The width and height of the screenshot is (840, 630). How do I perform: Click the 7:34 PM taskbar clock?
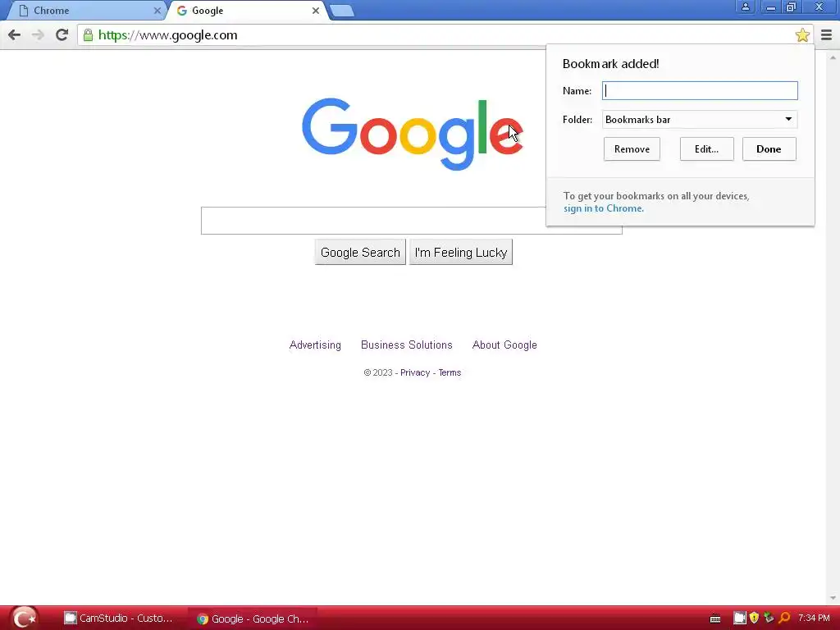pos(814,619)
